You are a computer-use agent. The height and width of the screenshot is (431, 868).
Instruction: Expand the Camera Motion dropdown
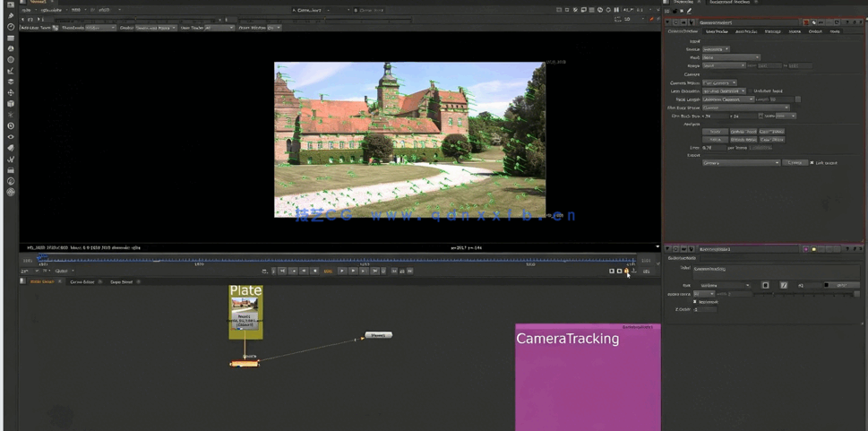point(719,82)
